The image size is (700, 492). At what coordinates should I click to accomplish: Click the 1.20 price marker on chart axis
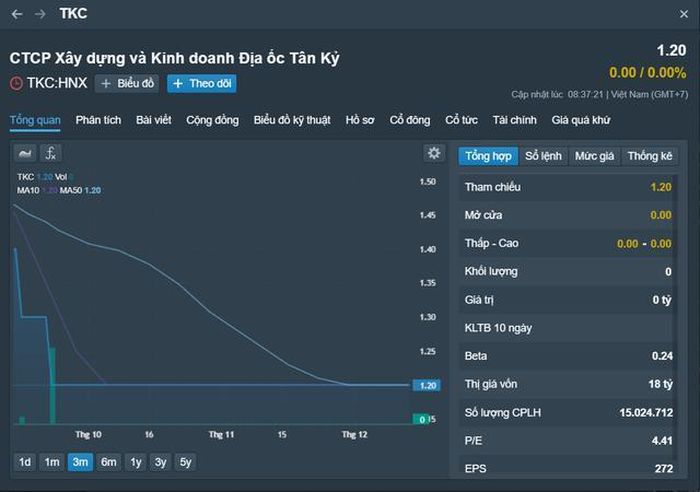pos(428,385)
